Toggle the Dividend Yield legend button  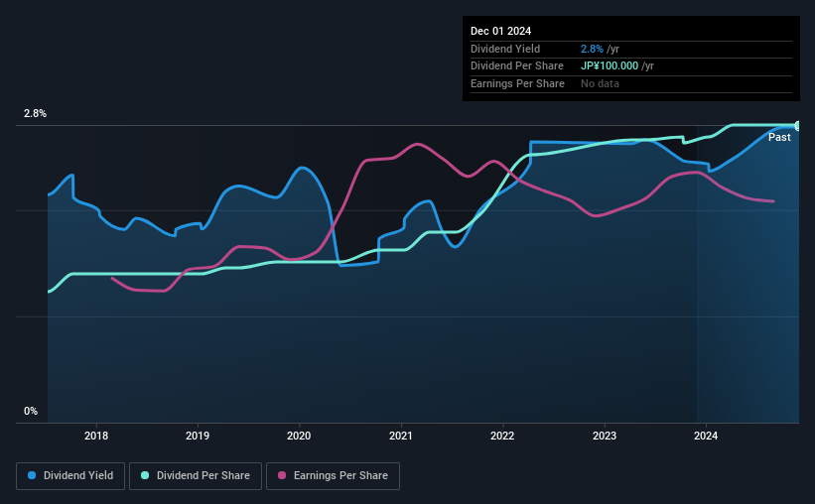pos(70,476)
